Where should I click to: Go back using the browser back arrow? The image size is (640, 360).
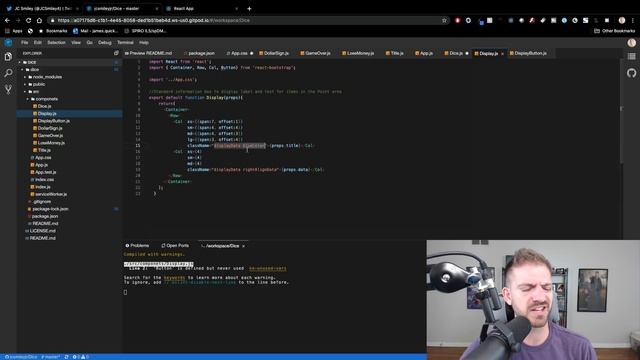click(7, 20)
